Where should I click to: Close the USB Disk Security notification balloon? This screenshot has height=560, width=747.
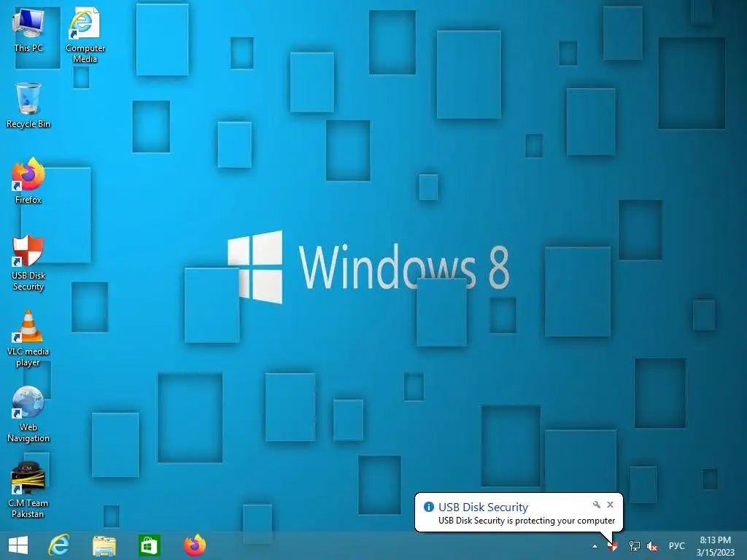click(611, 505)
